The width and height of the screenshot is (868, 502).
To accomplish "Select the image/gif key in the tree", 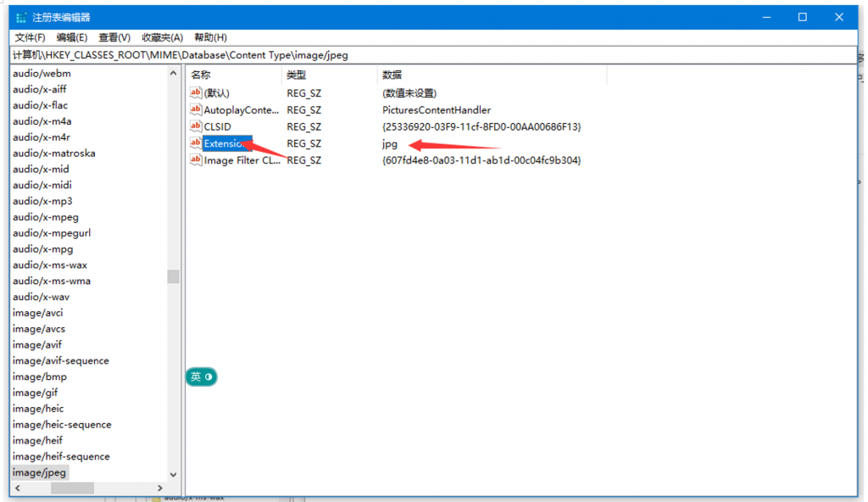I will click(x=35, y=392).
